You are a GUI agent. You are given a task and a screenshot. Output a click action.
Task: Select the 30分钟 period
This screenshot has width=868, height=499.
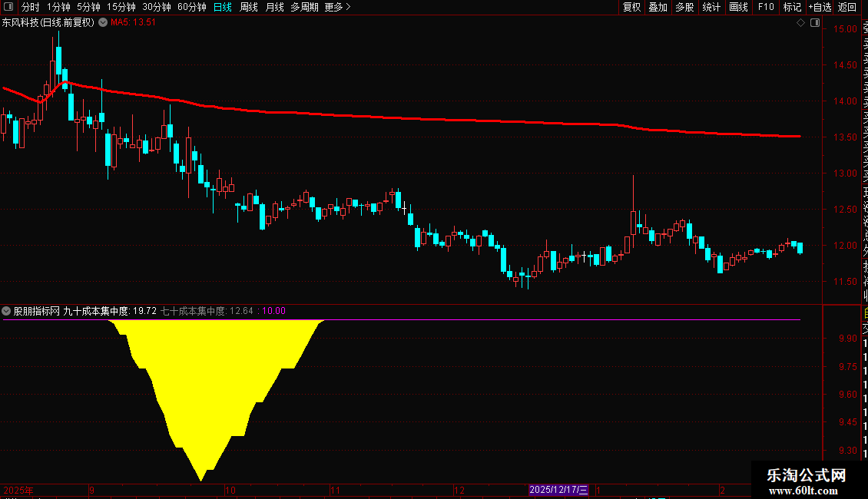157,7
